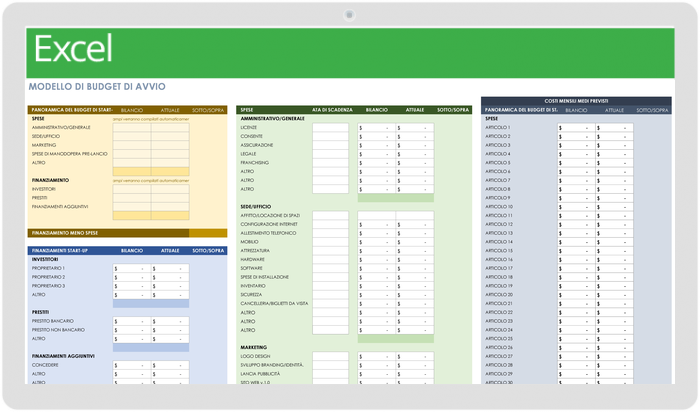This screenshot has height=412, width=700.
Task: Click the due date cell for LICENZE
Action: tap(330, 128)
